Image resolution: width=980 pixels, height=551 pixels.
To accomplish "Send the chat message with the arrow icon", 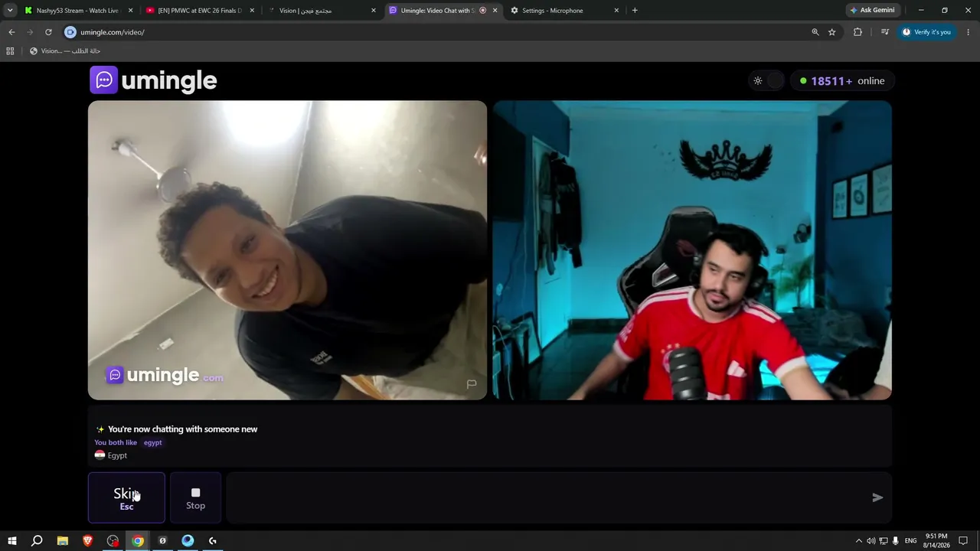I will (x=877, y=497).
